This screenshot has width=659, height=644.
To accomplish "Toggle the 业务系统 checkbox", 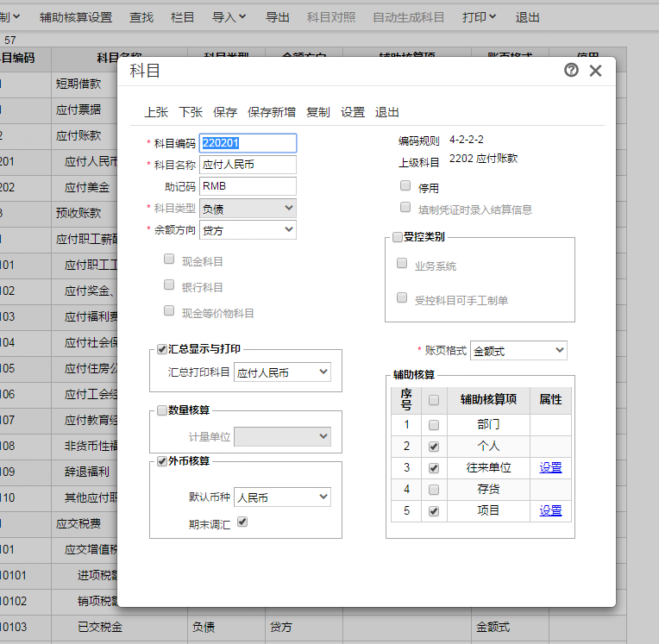I will (402, 264).
